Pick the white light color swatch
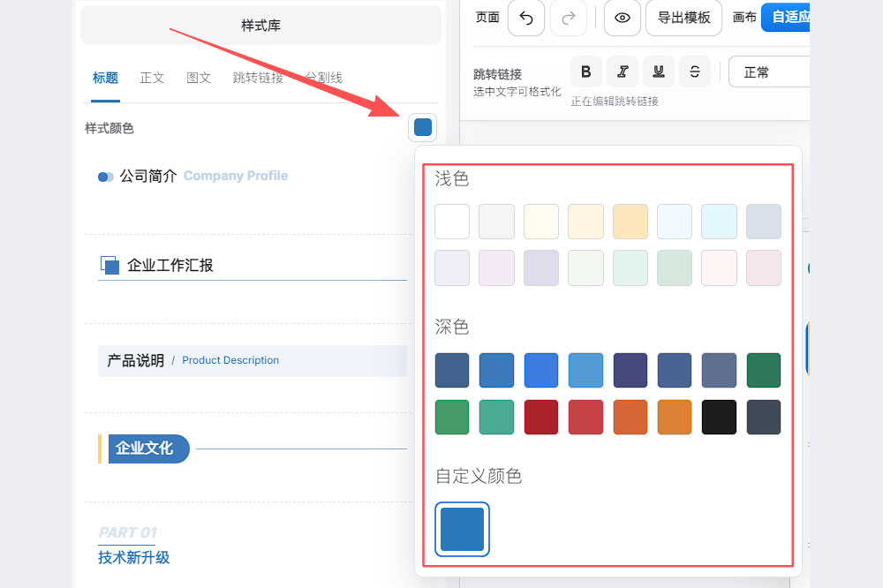Image resolution: width=883 pixels, height=588 pixels. tap(452, 222)
